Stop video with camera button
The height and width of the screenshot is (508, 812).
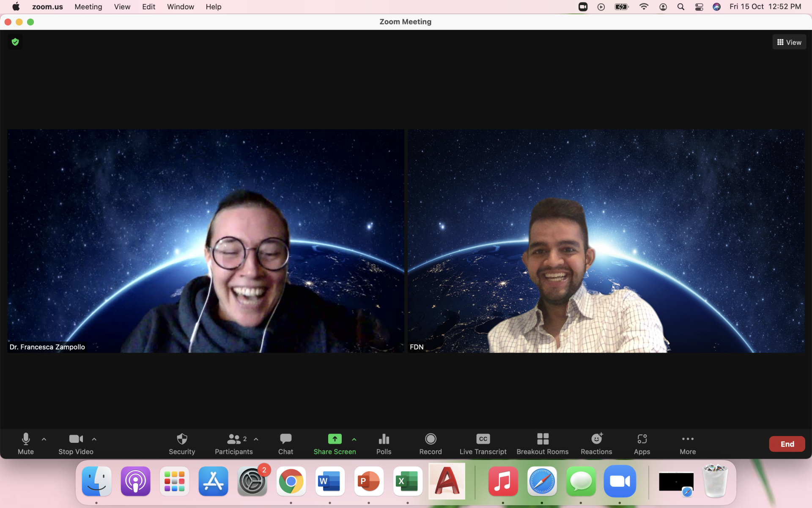pos(76,439)
